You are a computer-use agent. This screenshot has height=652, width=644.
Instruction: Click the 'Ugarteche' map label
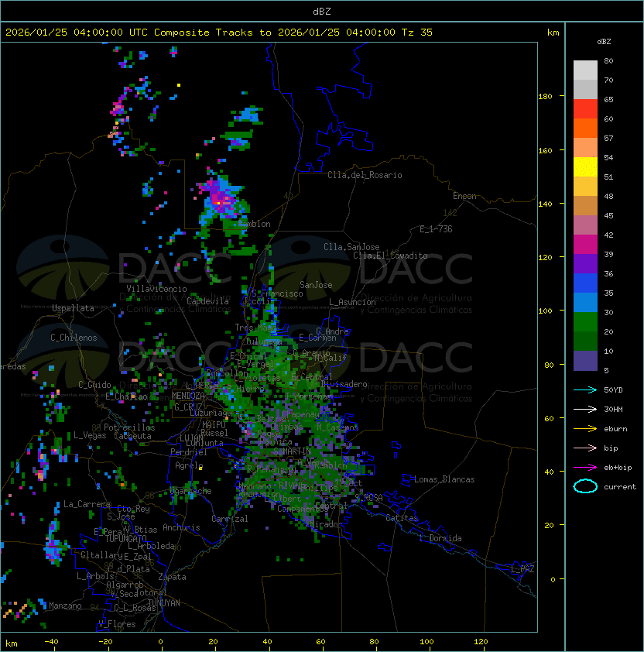(x=191, y=491)
